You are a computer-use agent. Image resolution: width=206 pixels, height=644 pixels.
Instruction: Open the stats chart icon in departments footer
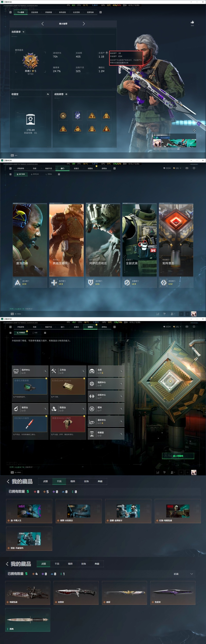point(158,314)
